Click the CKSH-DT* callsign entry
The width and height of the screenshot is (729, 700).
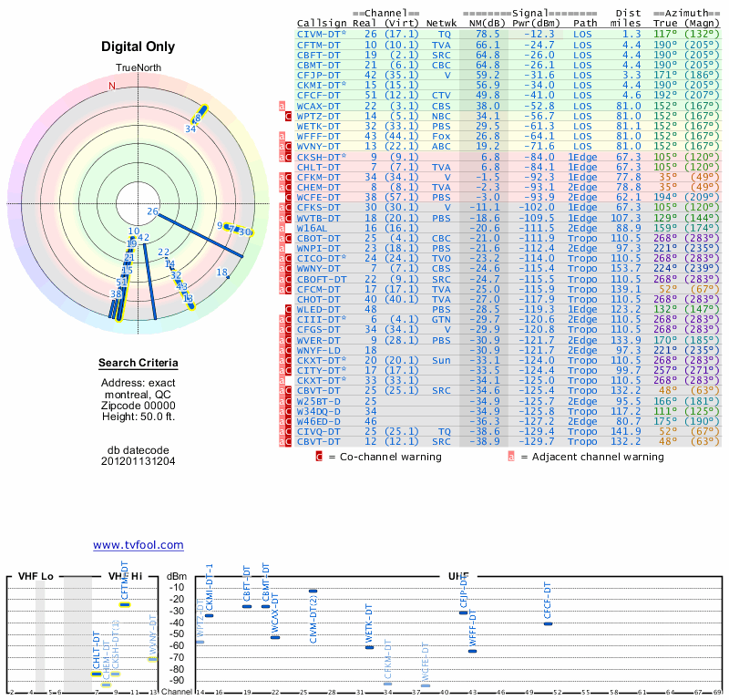pos(322,156)
